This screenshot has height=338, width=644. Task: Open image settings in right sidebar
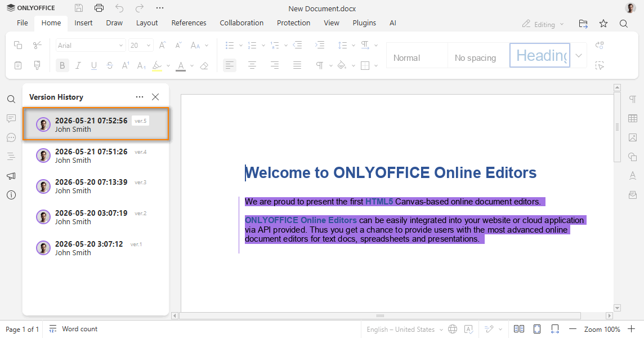click(x=633, y=137)
